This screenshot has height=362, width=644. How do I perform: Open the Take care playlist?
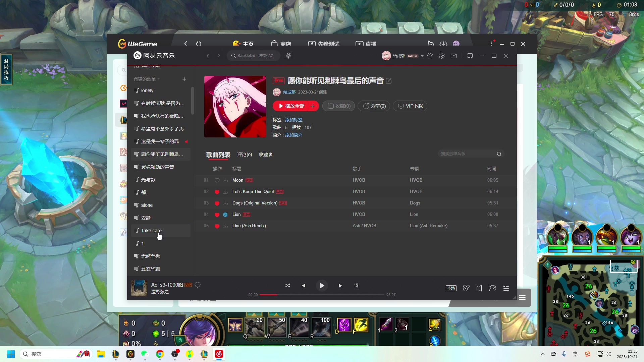161,231
